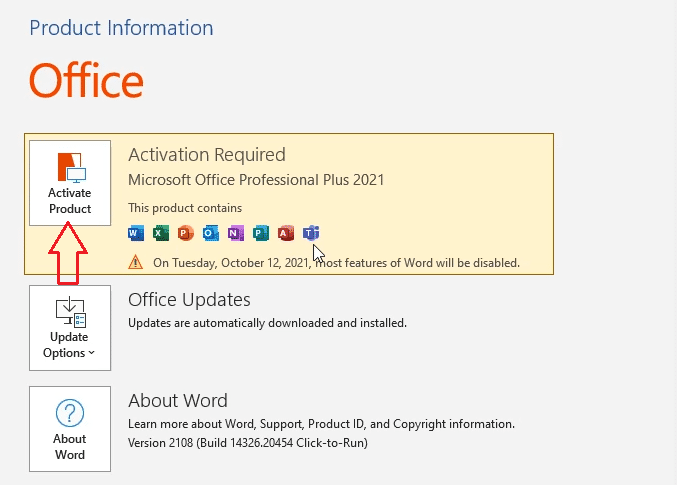This screenshot has height=485, width=677.
Task: Click the PowerPoint app icon
Action: [186, 233]
